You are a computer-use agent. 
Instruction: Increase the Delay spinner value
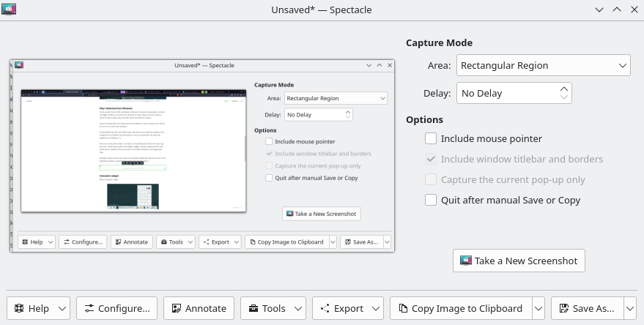point(563,89)
